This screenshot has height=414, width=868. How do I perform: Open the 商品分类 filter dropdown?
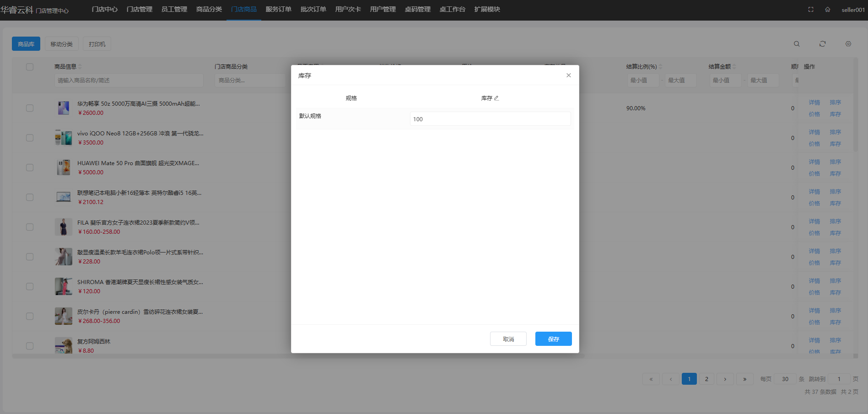pyautogui.click(x=249, y=81)
